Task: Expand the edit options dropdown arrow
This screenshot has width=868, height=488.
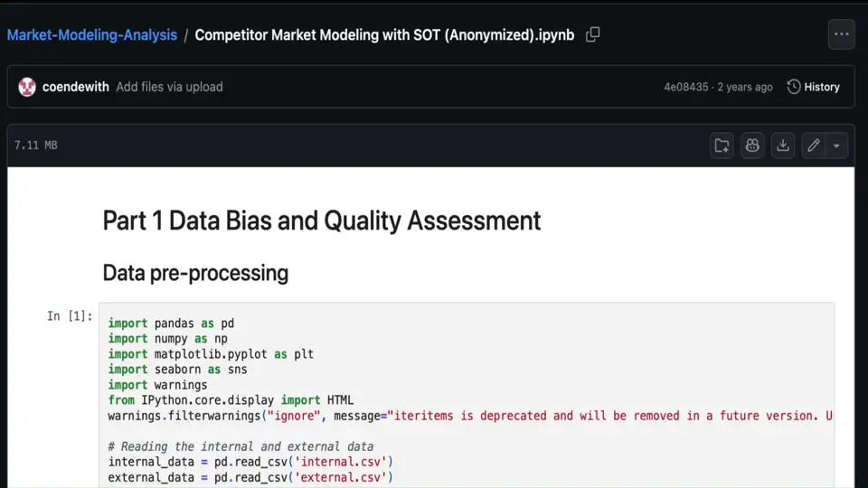Action: 836,145
